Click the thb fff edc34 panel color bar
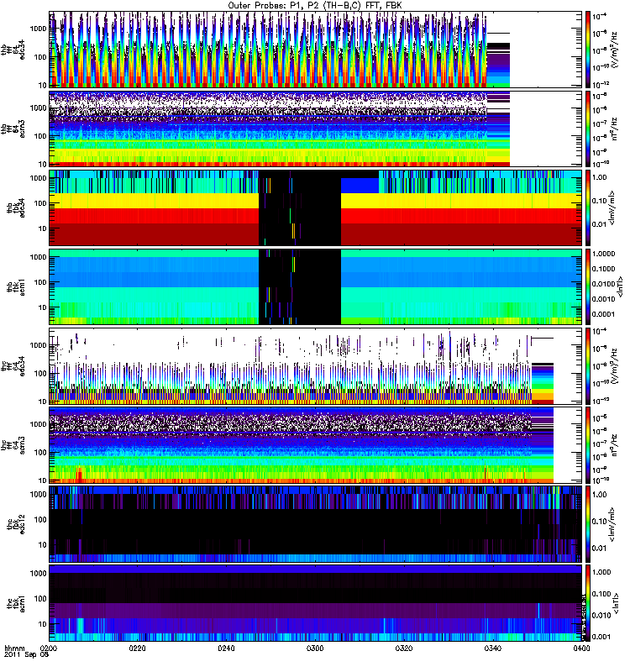Viewport: 630px width, 672px height. (x=588, y=50)
